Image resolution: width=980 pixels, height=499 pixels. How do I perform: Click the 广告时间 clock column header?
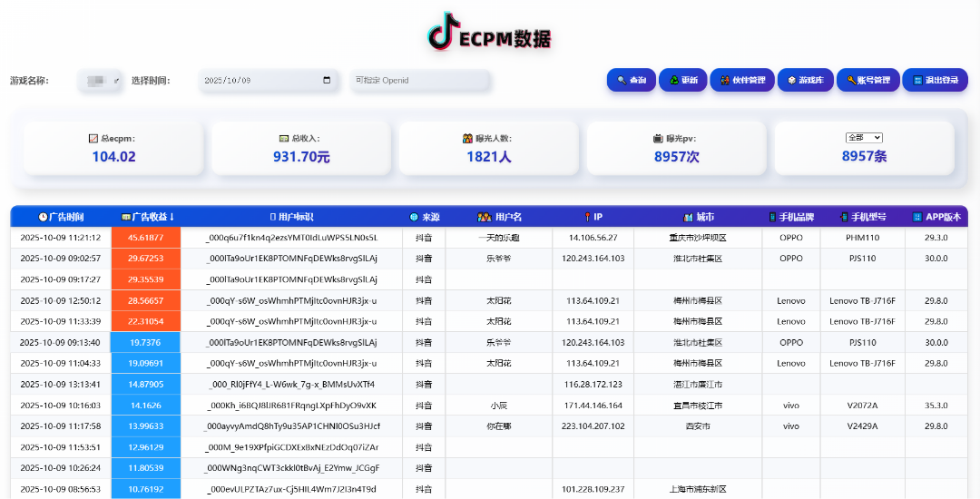61,217
